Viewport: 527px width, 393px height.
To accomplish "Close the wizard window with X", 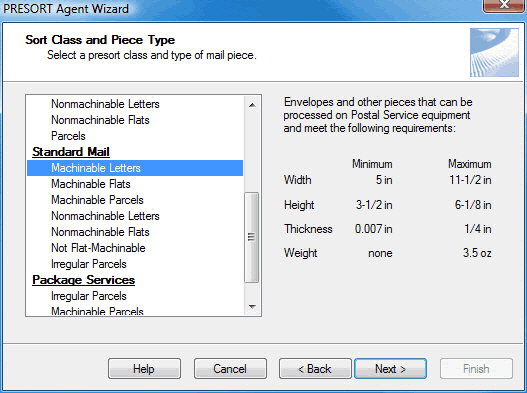I will (504, 5).
